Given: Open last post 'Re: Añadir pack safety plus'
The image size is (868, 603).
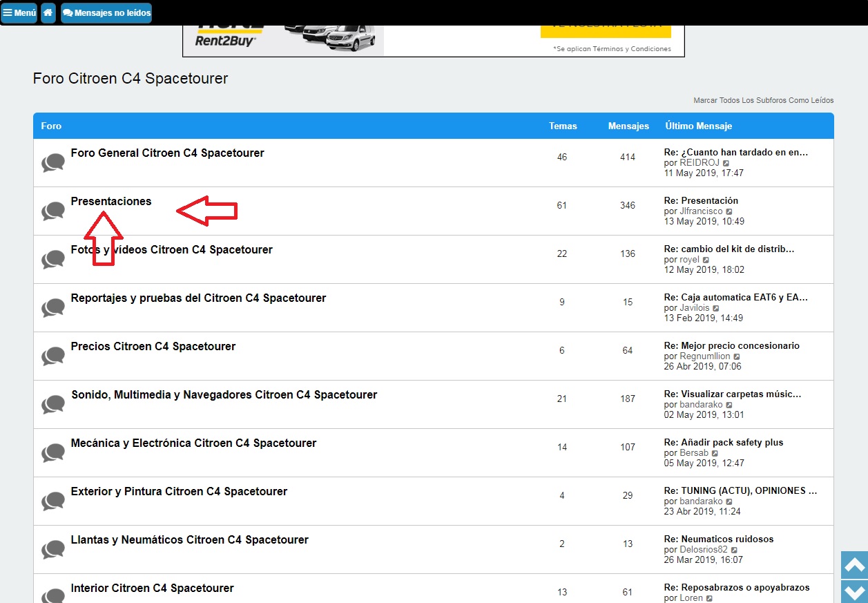Looking at the screenshot, I should click(724, 442).
